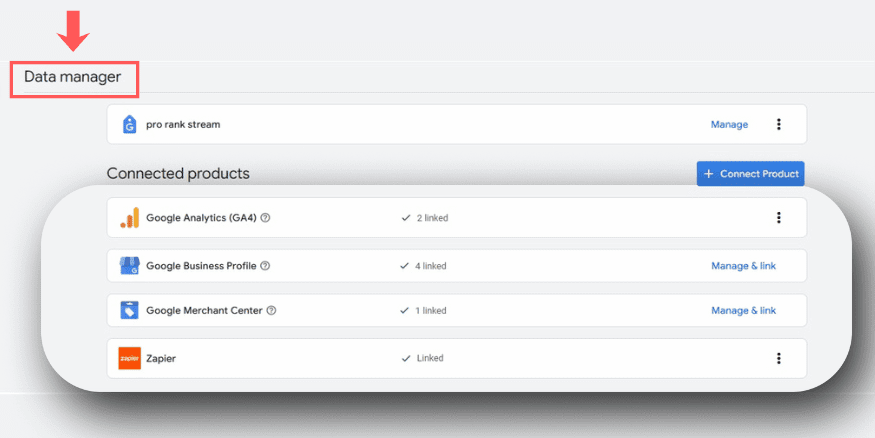875x438 pixels.
Task: Open help tooltip beside Google Business Profile
Action: click(x=265, y=266)
